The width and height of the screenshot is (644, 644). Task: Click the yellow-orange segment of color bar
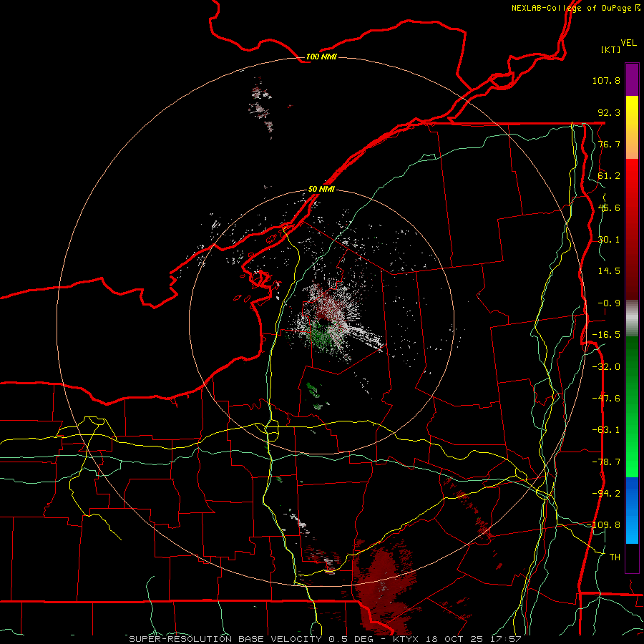coord(632,127)
